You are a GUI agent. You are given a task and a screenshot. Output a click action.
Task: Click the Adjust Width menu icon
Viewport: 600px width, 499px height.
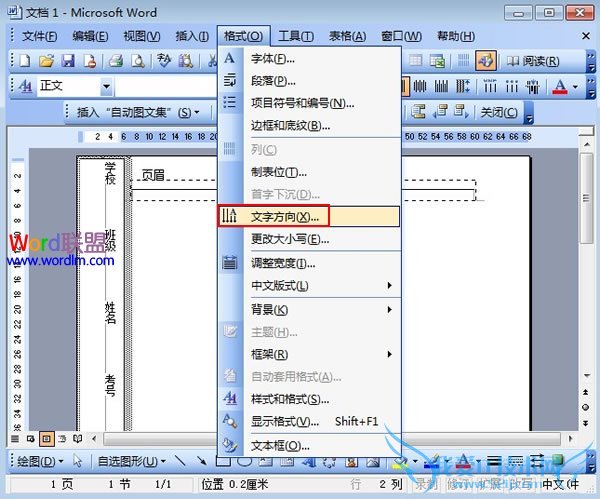(x=230, y=263)
